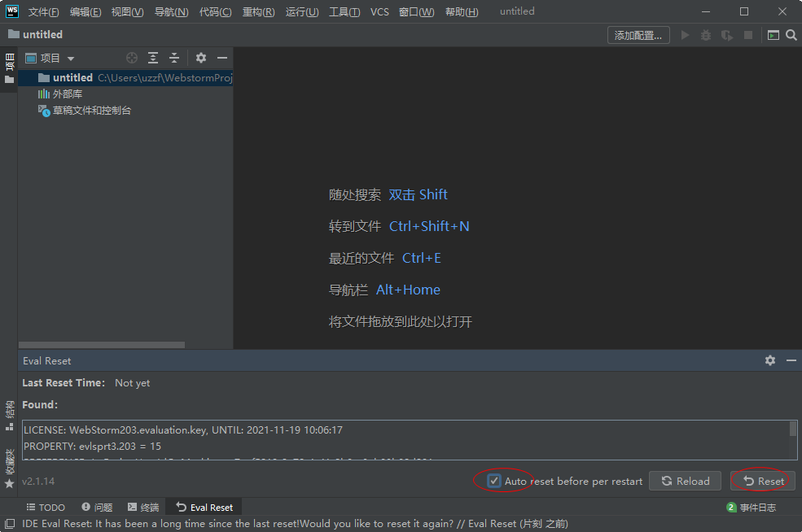This screenshot has height=532, width=802.
Task: Select 草稿文件和控制台 tree item
Action: [91, 111]
